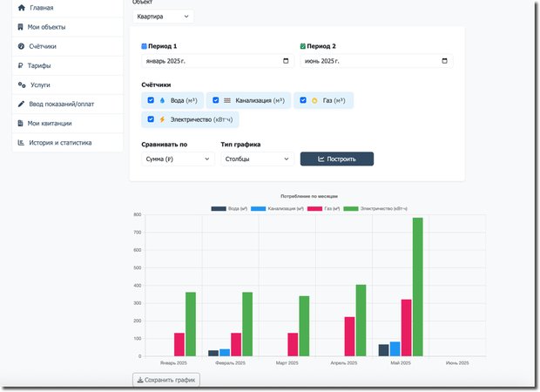
Task: Click the gauge icon beside Счётчики
Action: pyautogui.click(x=21, y=46)
